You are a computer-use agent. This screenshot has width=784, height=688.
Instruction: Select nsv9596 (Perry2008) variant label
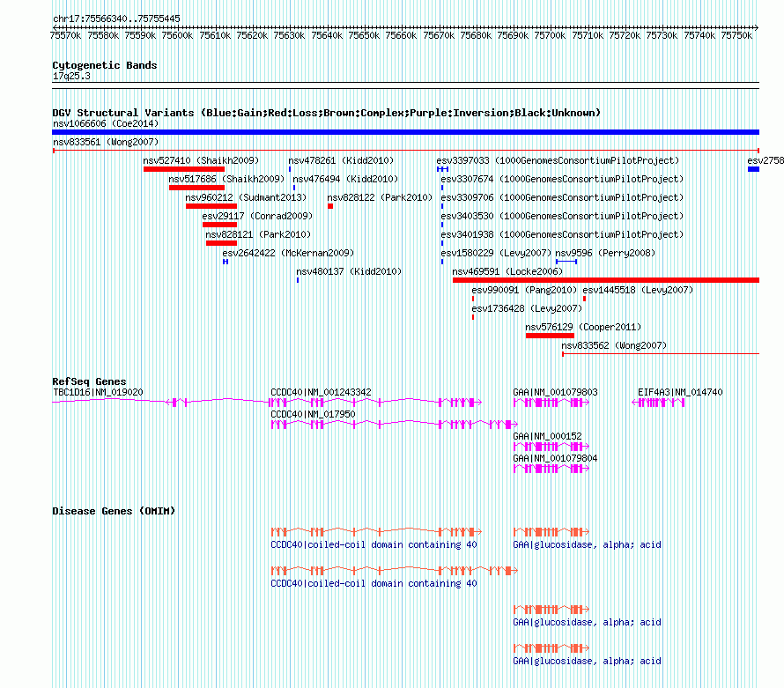(605, 253)
